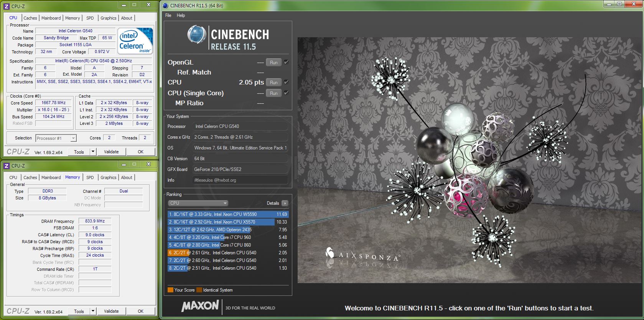644x320 pixels.
Task: Select ranking row Core i7 CPU 960
Action: pos(228,237)
